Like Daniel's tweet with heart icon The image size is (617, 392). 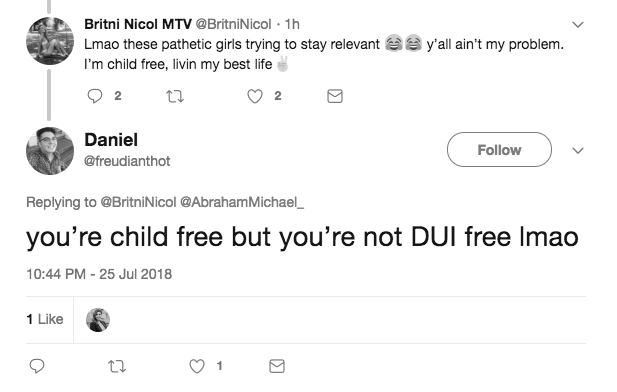point(197,366)
